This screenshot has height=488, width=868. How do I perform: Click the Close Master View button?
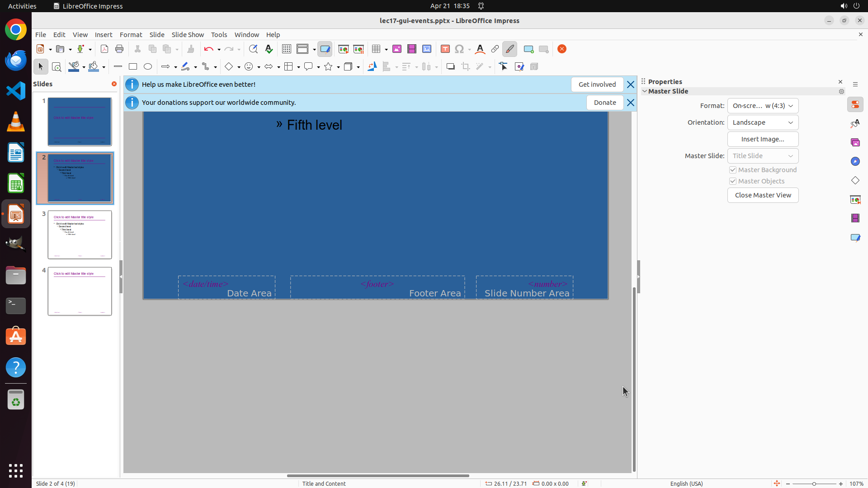click(x=763, y=195)
